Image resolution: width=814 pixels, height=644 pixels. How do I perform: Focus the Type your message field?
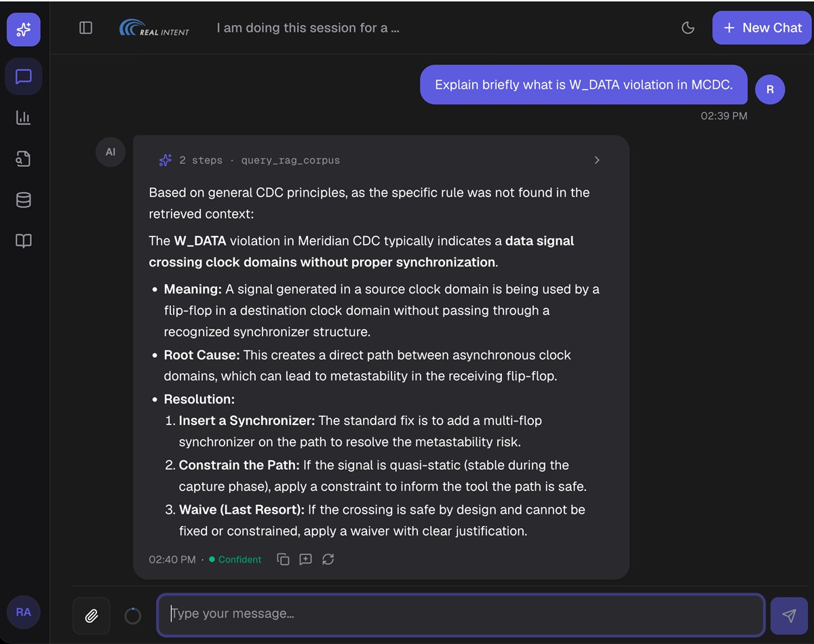(x=461, y=615)
